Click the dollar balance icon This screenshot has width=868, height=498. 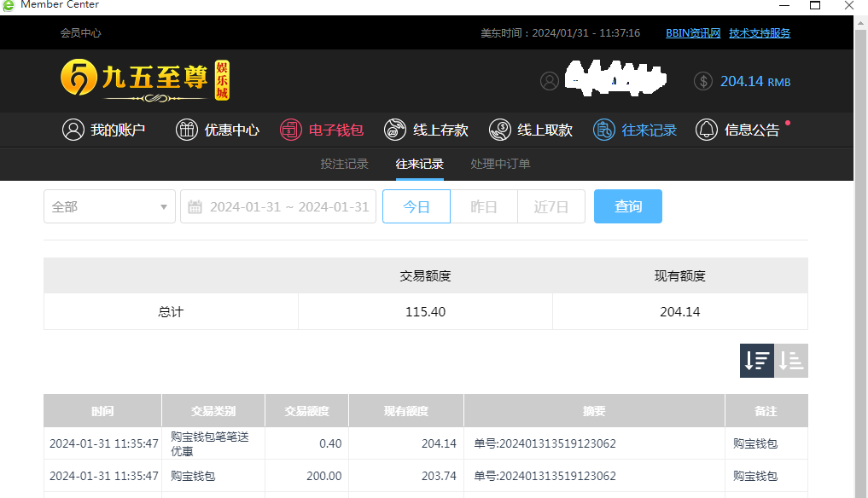[x=703, y=81]
